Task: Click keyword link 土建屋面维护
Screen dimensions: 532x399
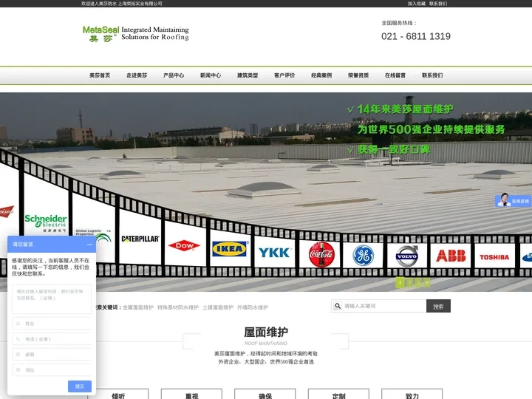Action: [218, 307]
